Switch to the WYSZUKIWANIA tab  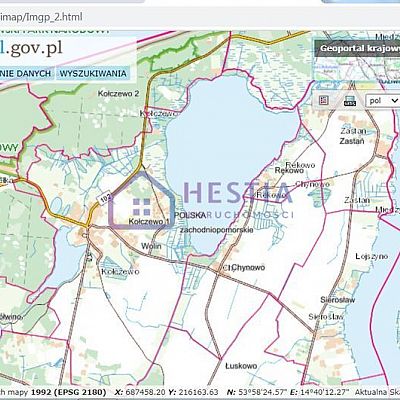pos(93,74)
